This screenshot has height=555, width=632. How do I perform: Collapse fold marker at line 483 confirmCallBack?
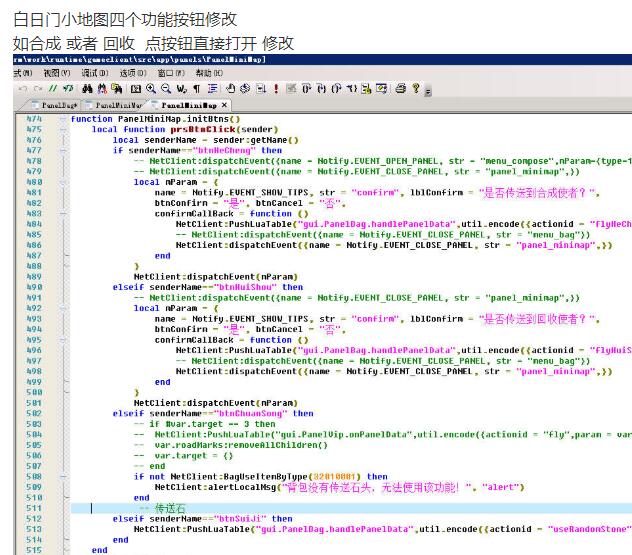(x=63, y=214)
